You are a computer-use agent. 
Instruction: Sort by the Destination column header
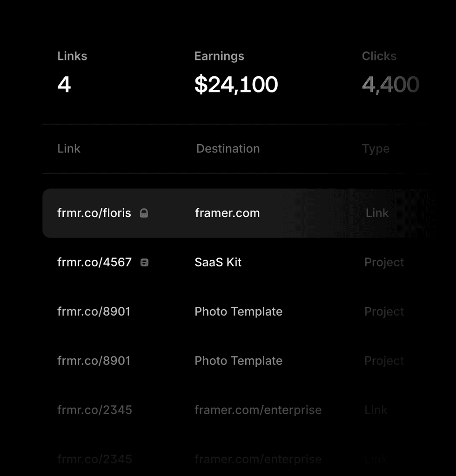pyautogui.click(x=228, y=149)
